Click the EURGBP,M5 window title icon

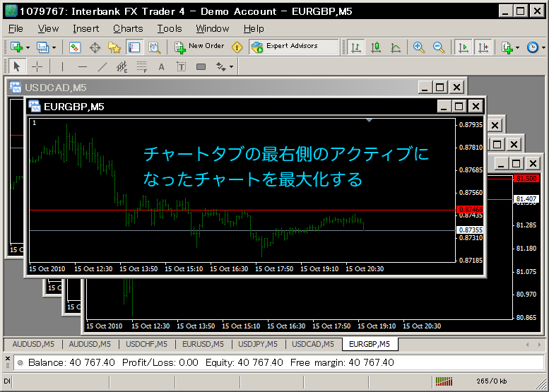(35, 106)
